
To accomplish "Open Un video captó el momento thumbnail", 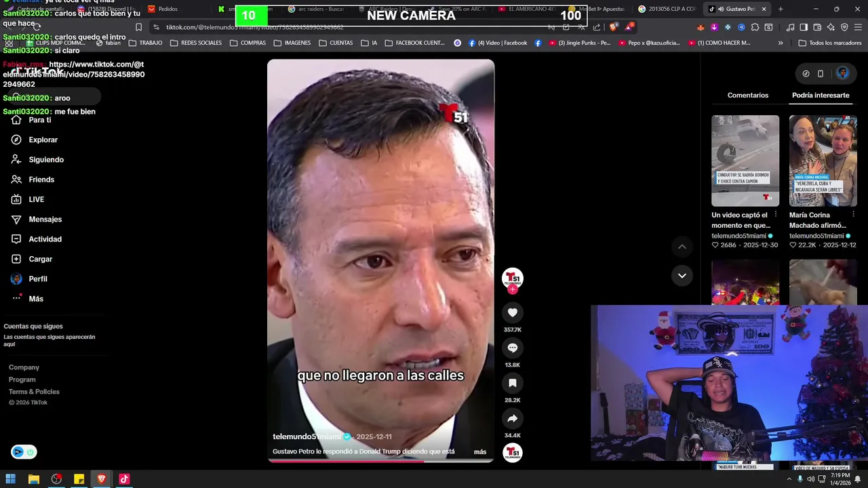I will point(745,161).
